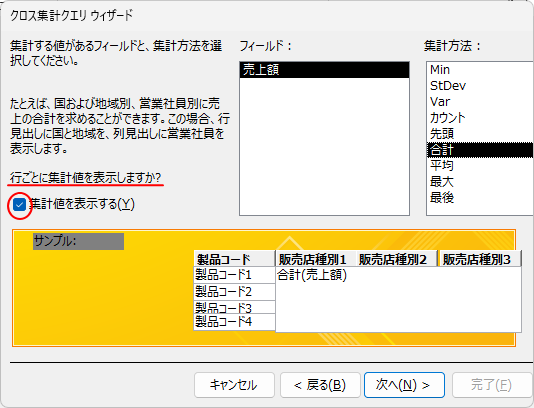Select 先頭 in the 集計方法 list
This screenshot has width=534, height=408.
(480, 134)
